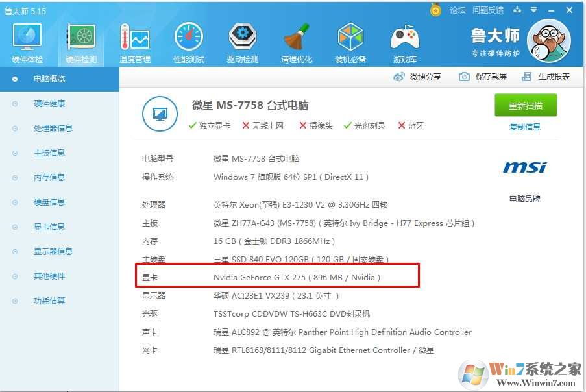
Task: Click the gold medal icon in title bar
Action: click(435, 10)
